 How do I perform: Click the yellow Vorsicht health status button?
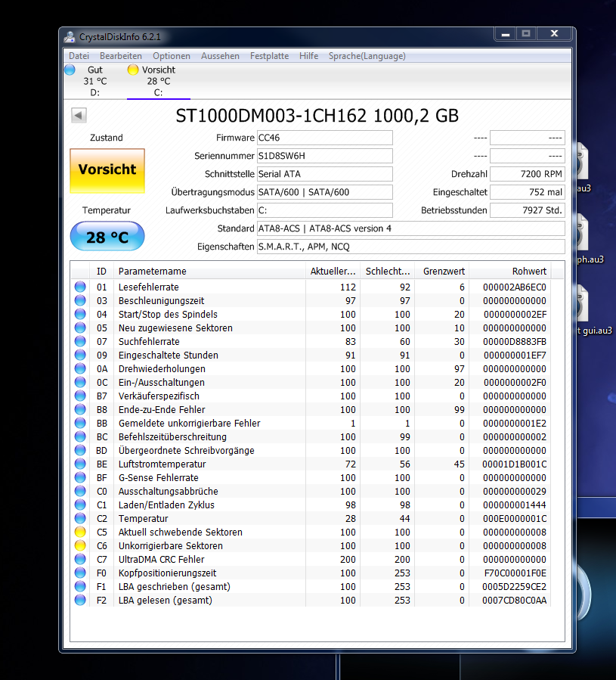(x=107, y=170)
